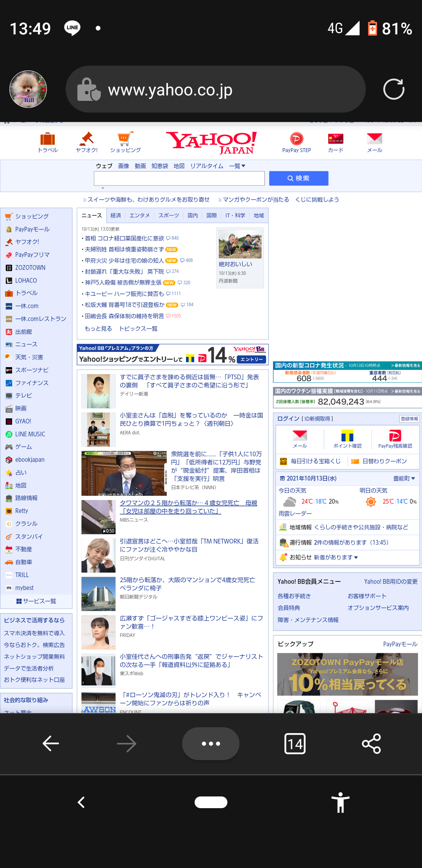Screen dimensions: 422x868
Task: Open Yahoo! BB用IDの変更 link
Action: click(x=391, y=581)
